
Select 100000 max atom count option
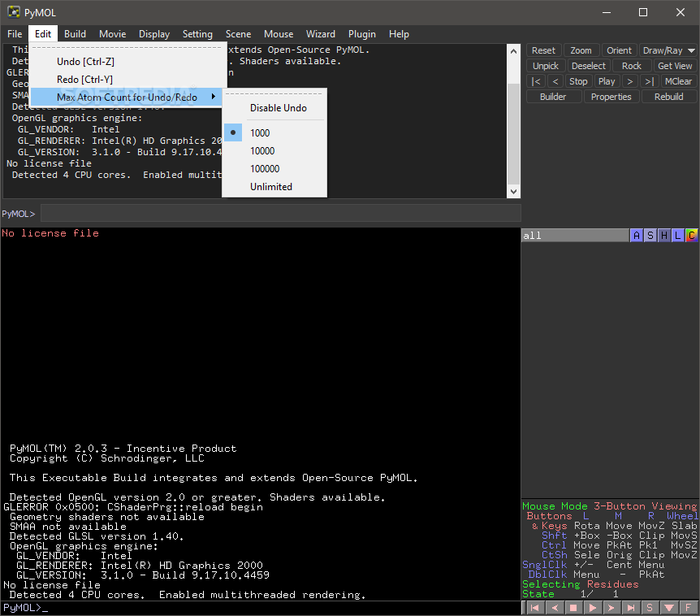click(x=274, y=169)
